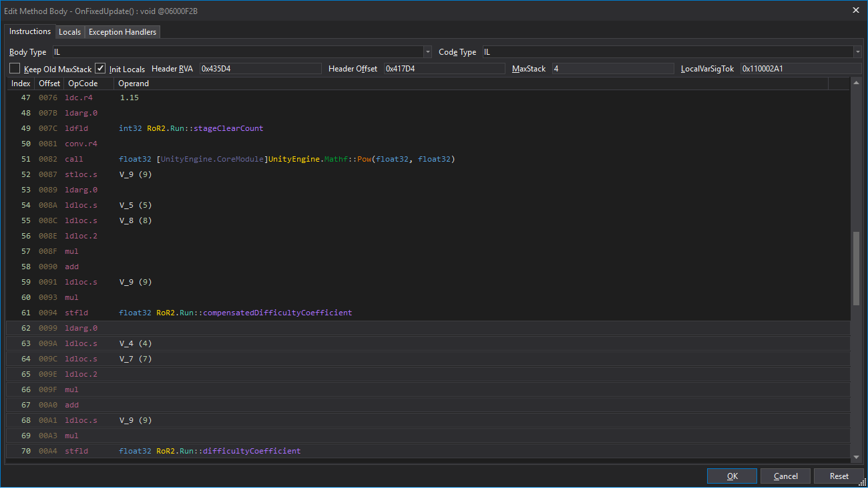Click the MaxStack value field
868x489 pixels.
612,69
